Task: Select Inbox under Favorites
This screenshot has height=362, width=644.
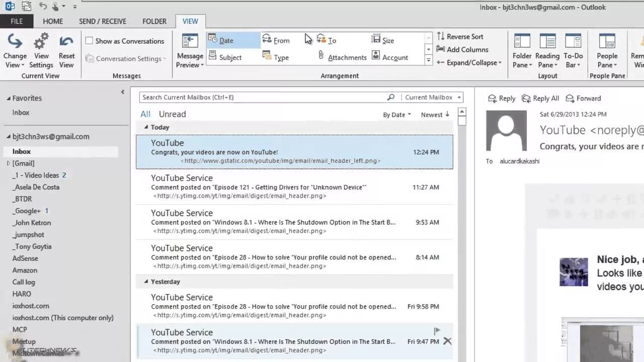Action: pyautogui.click(x=21, y=113)
